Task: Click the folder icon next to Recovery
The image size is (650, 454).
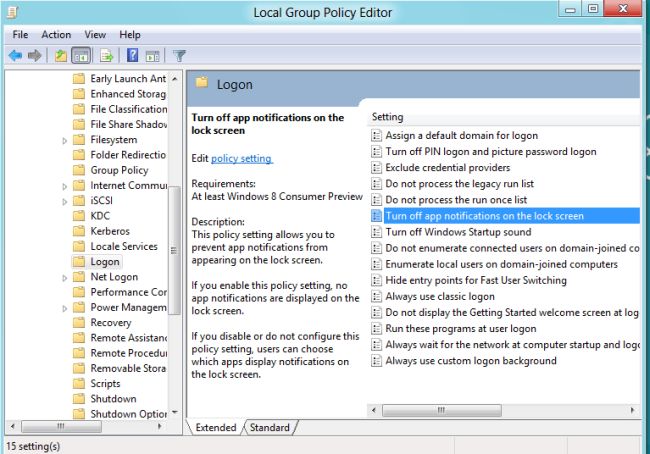Action: (x=79, y=323)
